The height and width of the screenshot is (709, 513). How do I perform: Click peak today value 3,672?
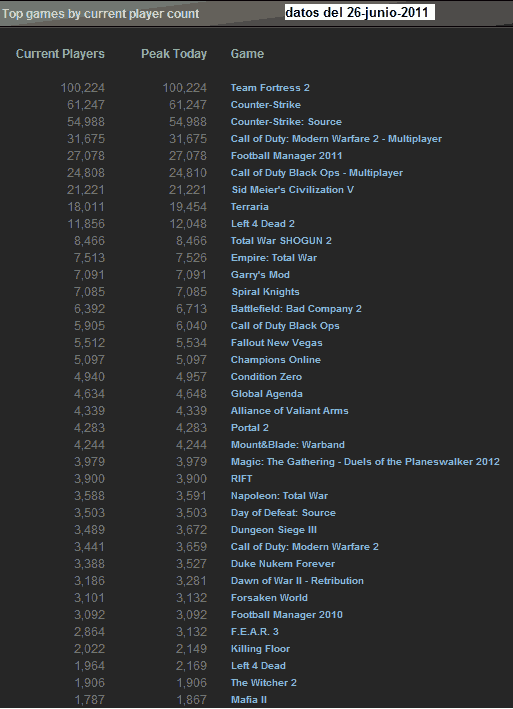(x=192, y=530)
